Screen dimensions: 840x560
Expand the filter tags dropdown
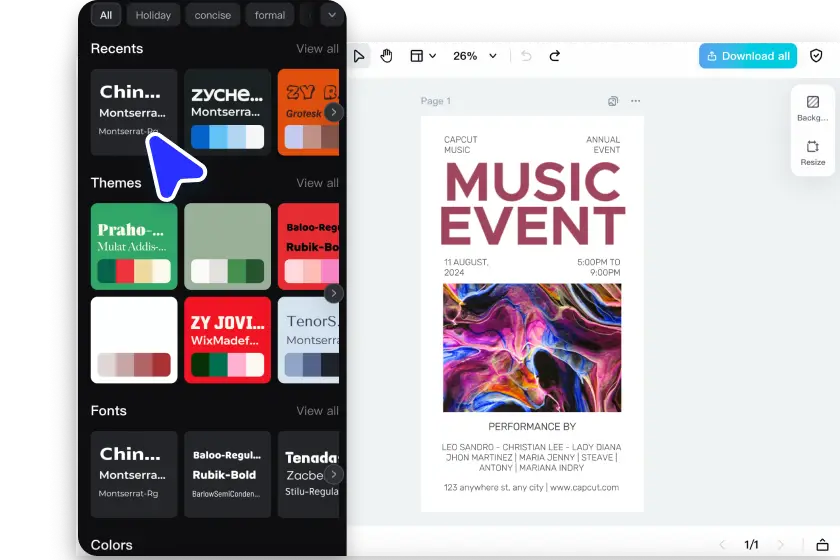[x=332, y=15]
